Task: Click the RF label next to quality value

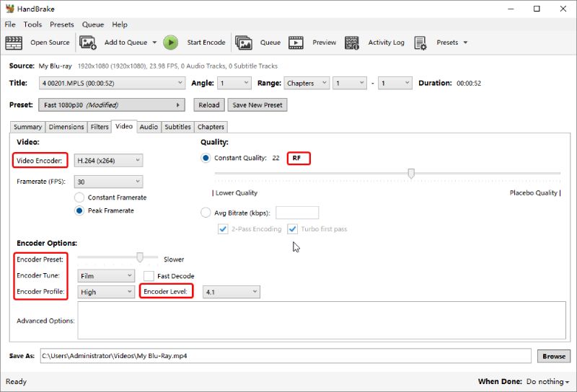Action: (x=296, y=158)
